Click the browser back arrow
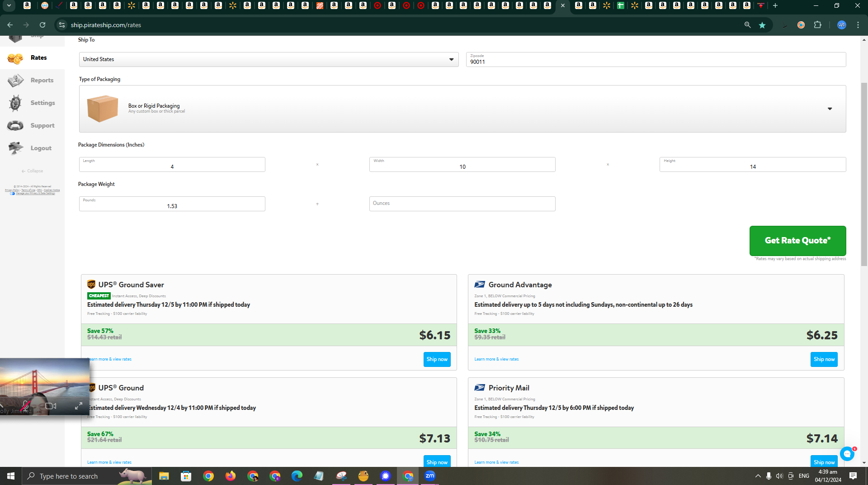The height and width of the screenshot is (485, 868). 10,25
